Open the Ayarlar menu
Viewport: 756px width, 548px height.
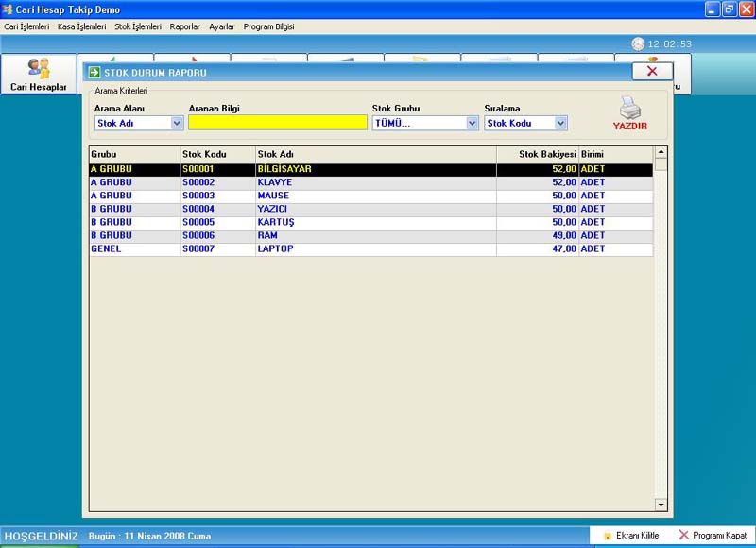point(222,27)
